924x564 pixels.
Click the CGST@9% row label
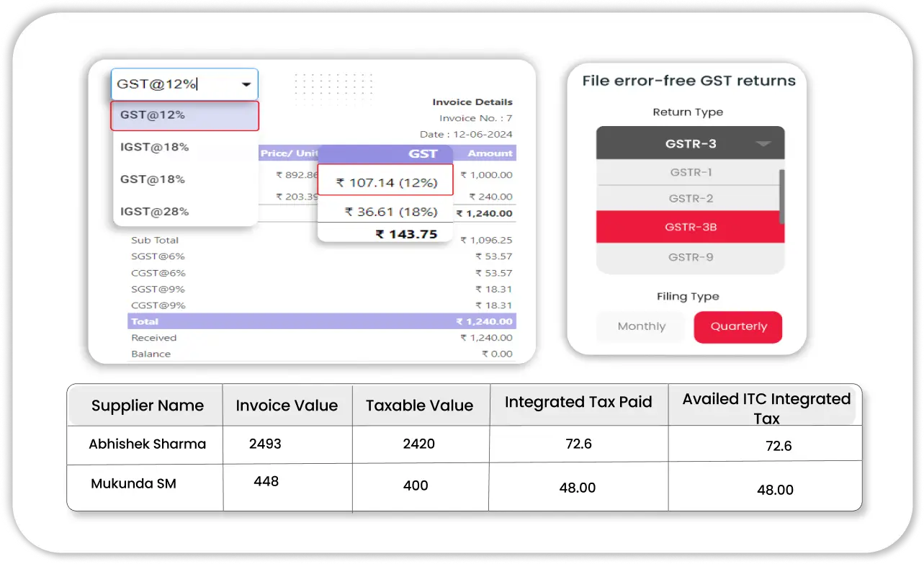point(158,305)
